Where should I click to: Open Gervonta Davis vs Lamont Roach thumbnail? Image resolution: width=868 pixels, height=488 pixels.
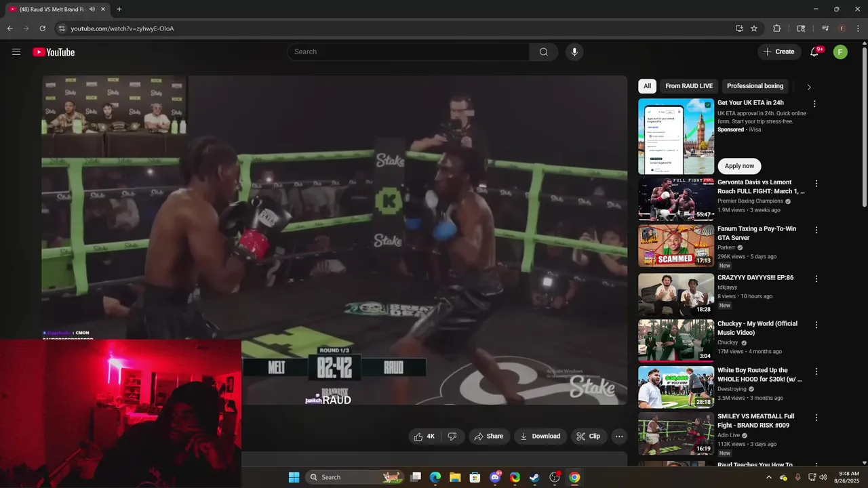point(676,199)
